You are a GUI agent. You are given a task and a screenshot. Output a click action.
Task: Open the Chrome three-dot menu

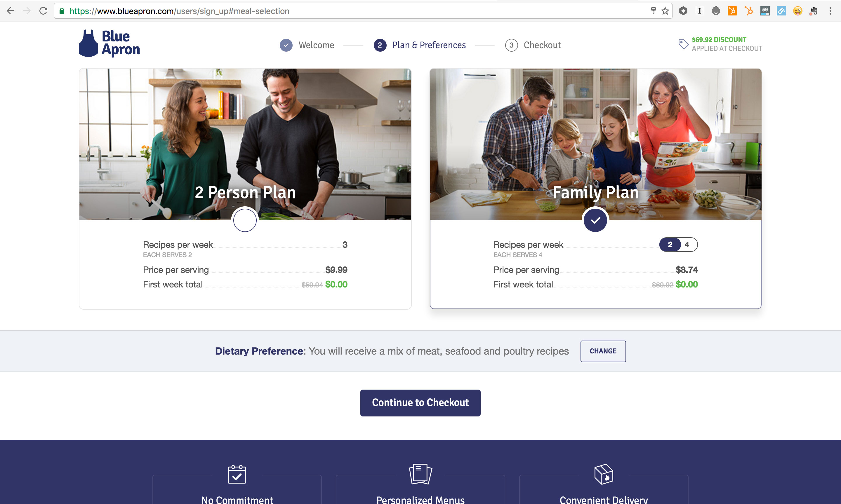(830, 11)
